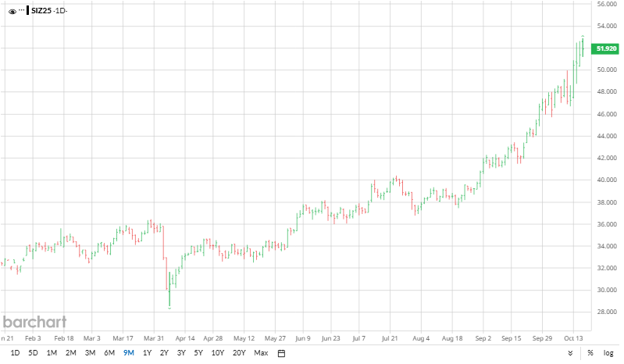
Task: Open the calendar date range picker
Action: coord(281,353)
